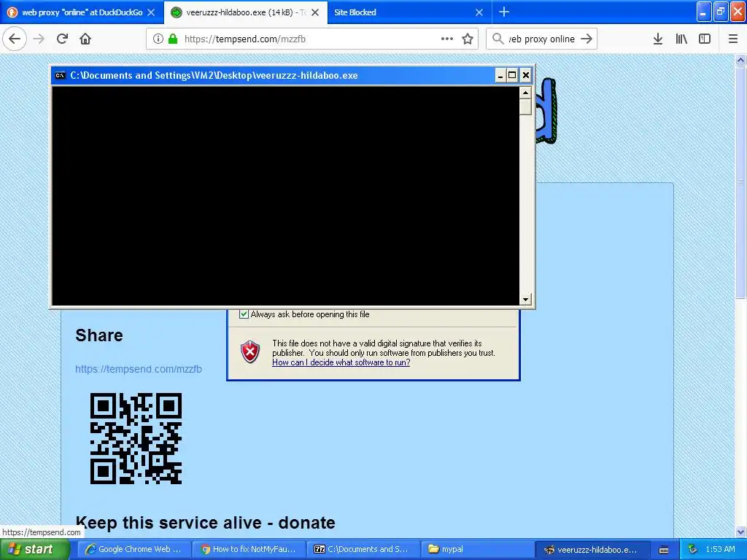The image size is (747, 560).
Task: Open the browser home page
Action: pos(85,39)
